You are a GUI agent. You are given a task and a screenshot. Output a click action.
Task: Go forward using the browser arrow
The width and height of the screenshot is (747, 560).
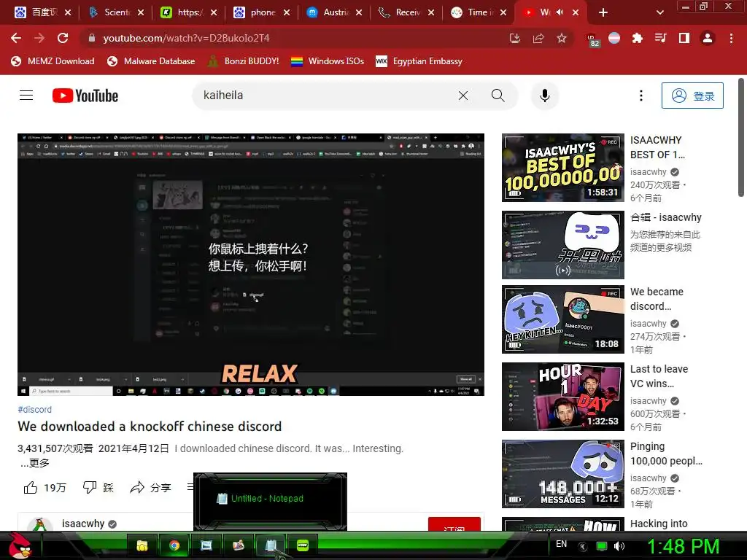39,38
